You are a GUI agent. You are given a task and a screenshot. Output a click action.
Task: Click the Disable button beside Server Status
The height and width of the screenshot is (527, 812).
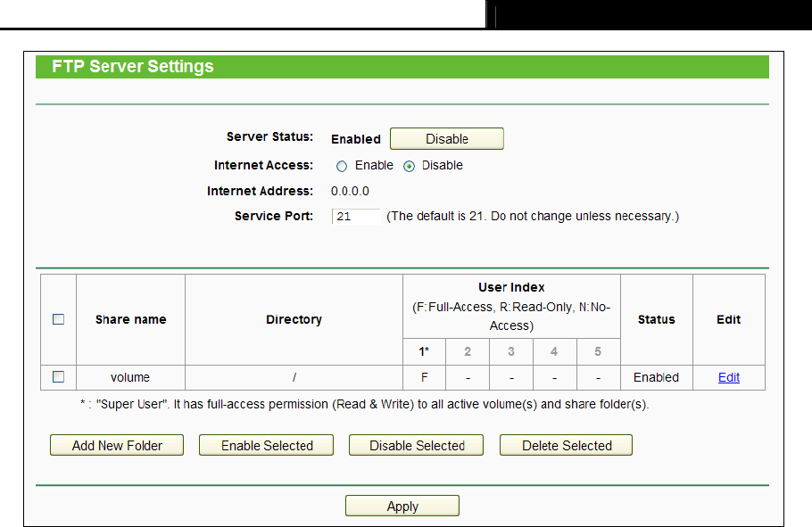[x=446, y=139]
